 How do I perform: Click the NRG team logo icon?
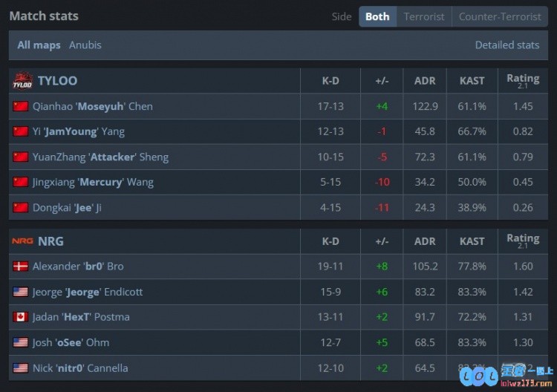point(22,241)
